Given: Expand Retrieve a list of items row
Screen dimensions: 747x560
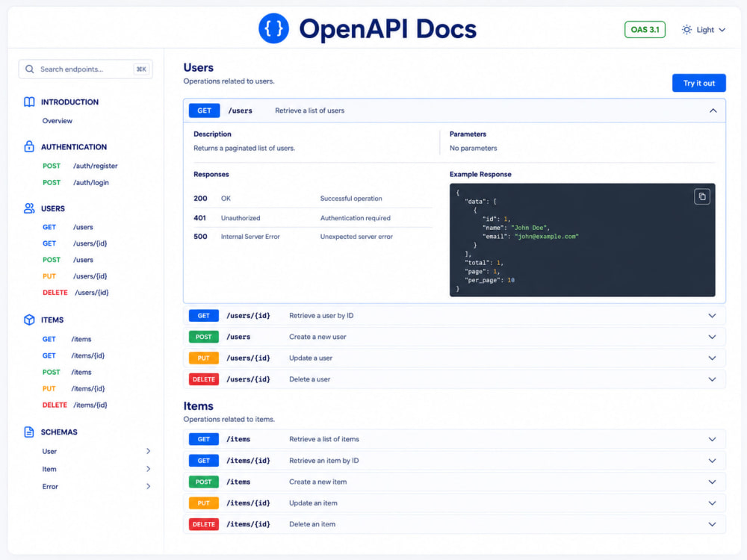Looking at the screenshot, I should (x=454, y=439).
